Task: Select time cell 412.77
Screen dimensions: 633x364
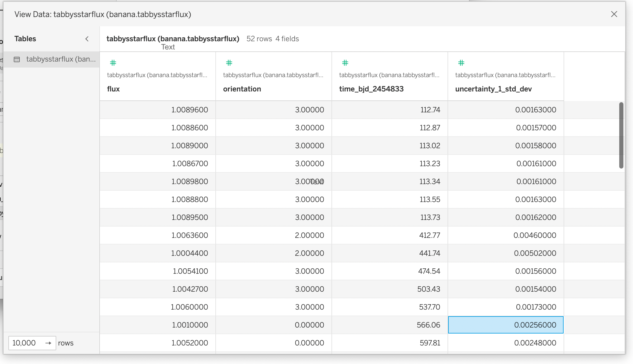Action: pos(390,235)
